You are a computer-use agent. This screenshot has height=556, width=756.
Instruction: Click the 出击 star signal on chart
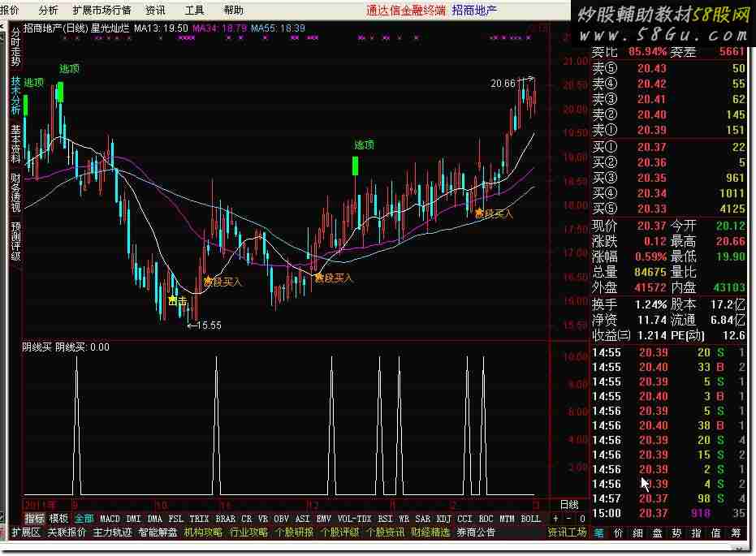click(x=176, y=300)
